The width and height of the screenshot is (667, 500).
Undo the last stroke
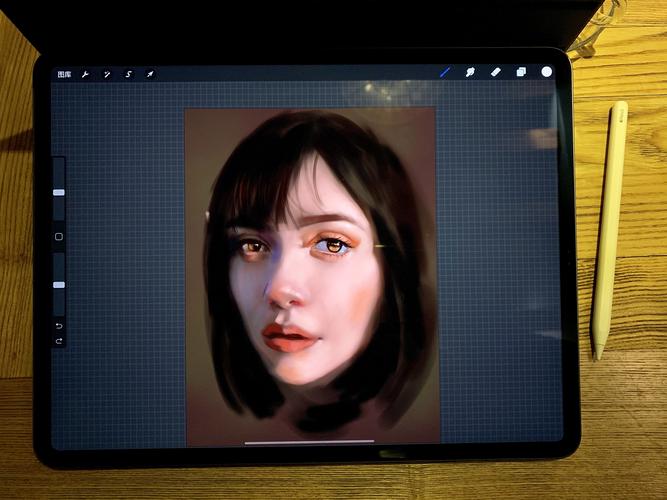click(58, 326)
